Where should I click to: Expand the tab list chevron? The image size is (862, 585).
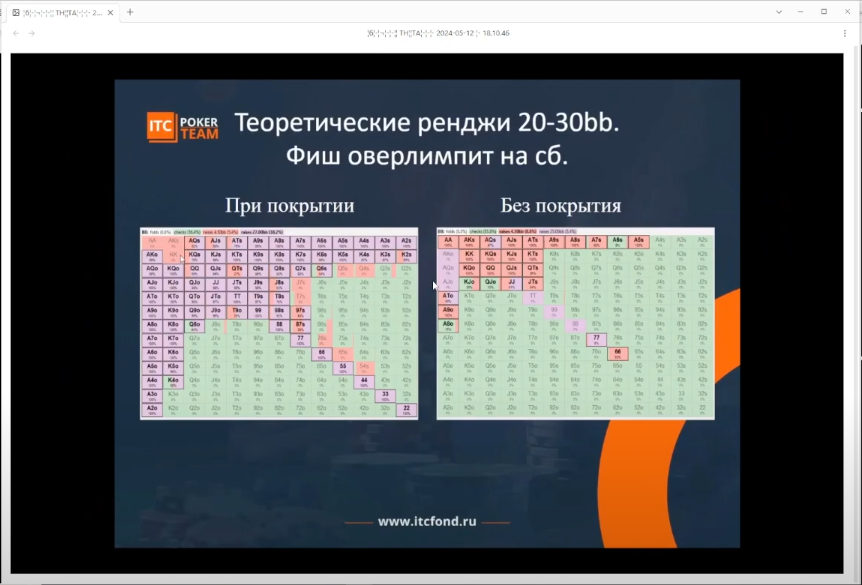pos(779,12)
